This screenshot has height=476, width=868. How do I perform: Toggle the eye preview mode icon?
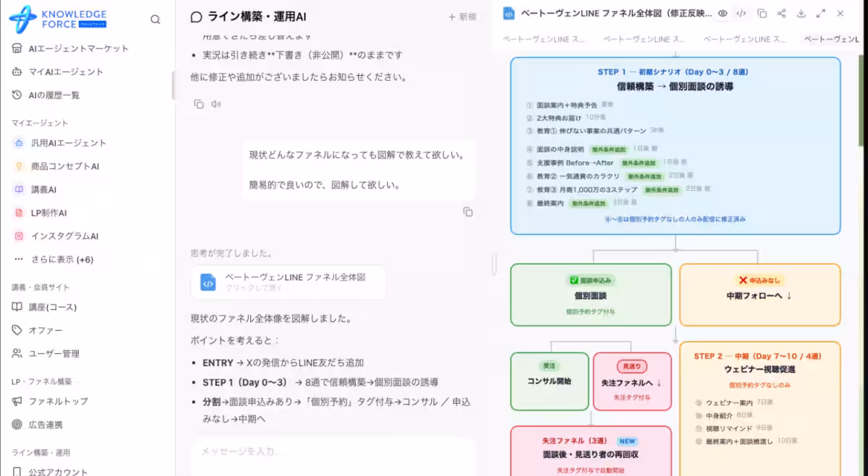[722, 13]
